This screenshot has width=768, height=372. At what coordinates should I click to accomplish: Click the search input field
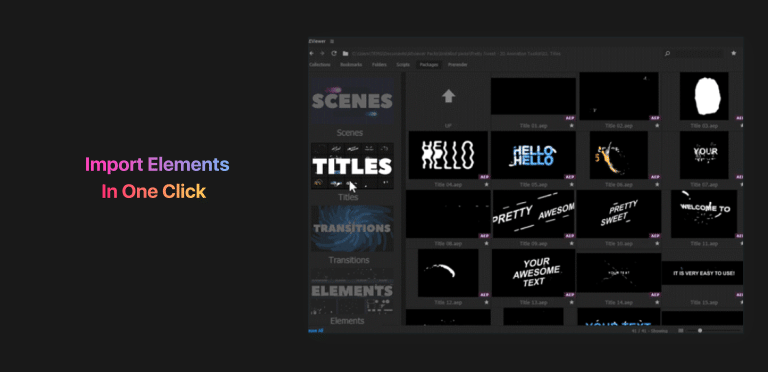tap(699, 53)
